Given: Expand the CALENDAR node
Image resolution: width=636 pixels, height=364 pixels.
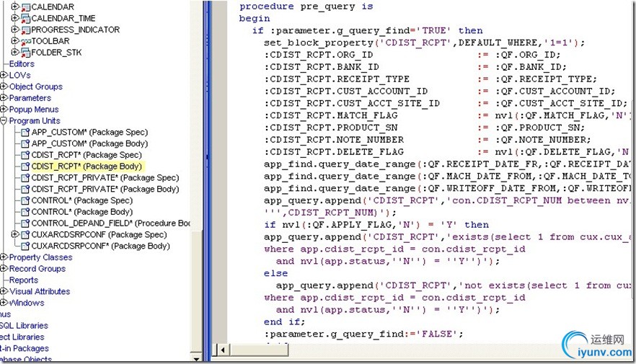Looking at the screenshot, I should 14,6.
